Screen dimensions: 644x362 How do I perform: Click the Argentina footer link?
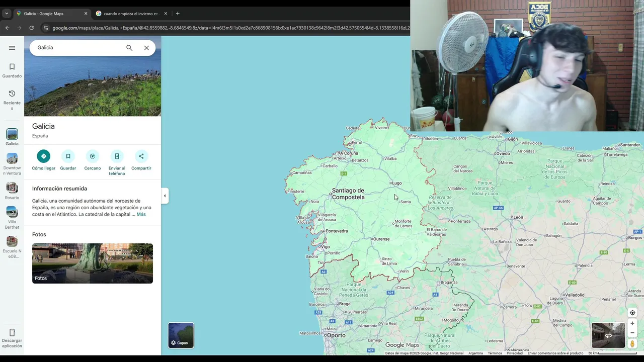[475, 353]
